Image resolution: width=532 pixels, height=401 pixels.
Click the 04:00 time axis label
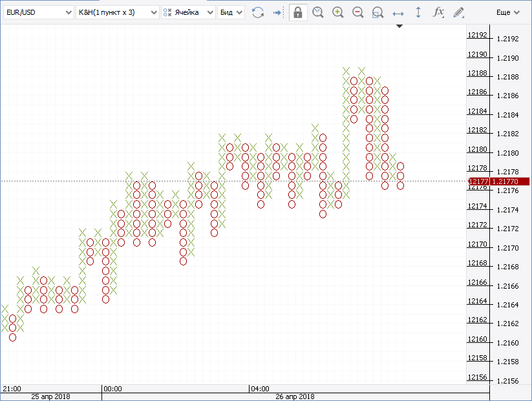tap(261, 389)
